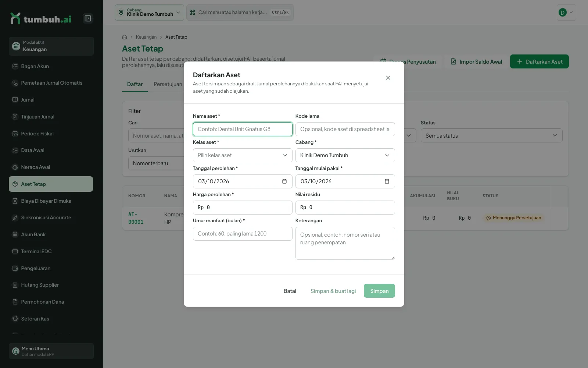588x368 pixels.
Task: Open Hutang Supplier page
Action: pos(51,285)
